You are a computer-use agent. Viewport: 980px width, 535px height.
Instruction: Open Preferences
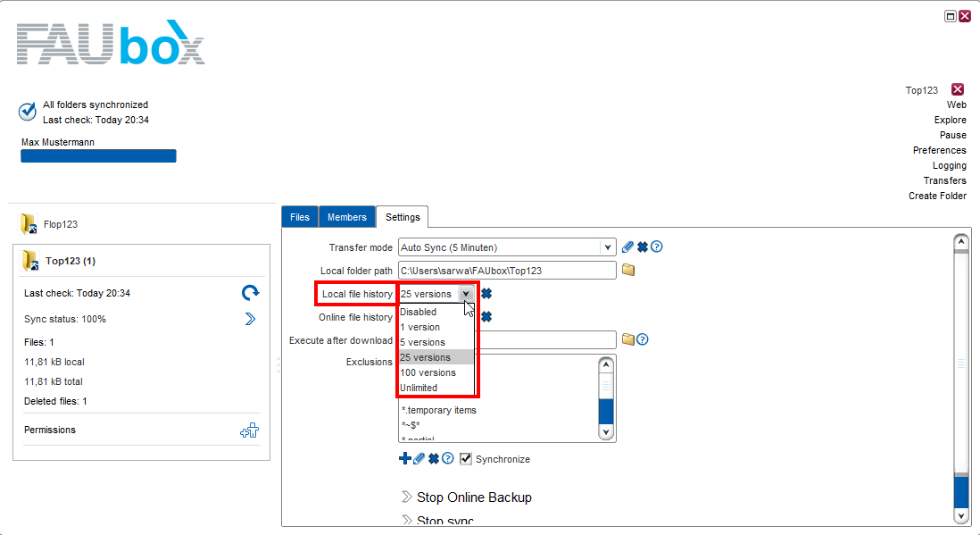click(x=939, y=150)
